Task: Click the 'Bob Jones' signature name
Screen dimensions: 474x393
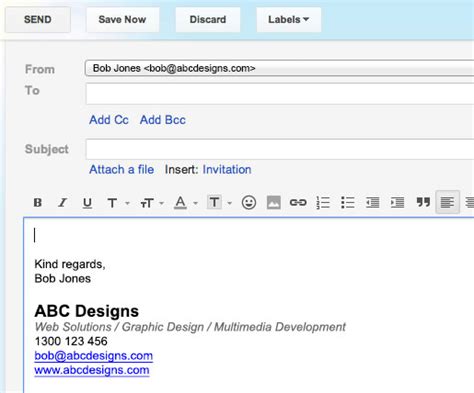Action: (63, 279)
